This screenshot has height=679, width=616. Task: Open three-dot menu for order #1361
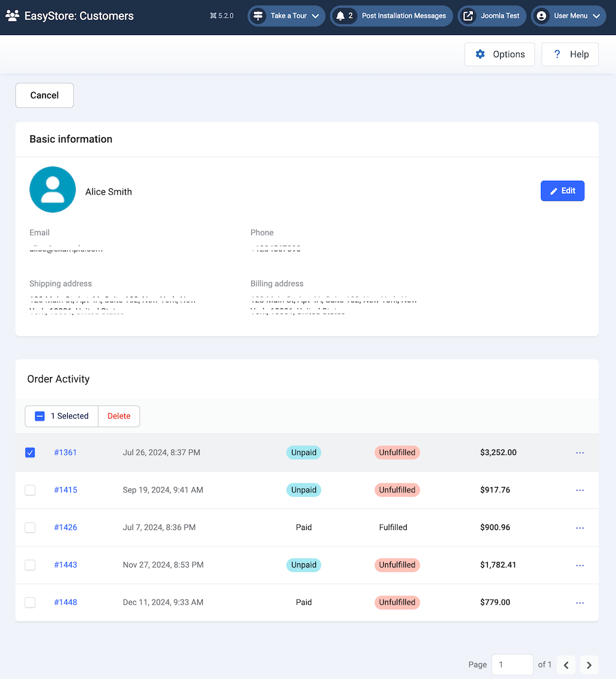tap(579, 452)
